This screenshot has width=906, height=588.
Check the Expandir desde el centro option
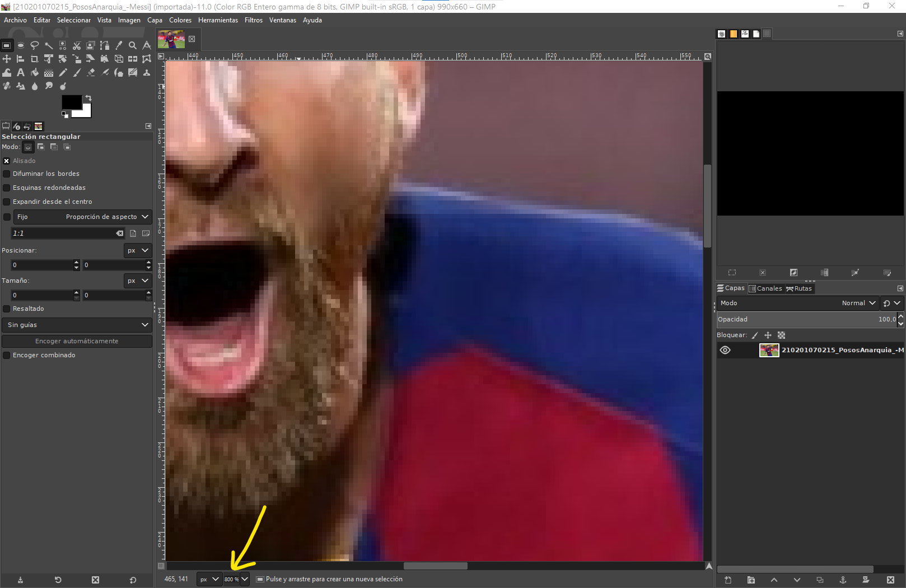pos(7,202)
